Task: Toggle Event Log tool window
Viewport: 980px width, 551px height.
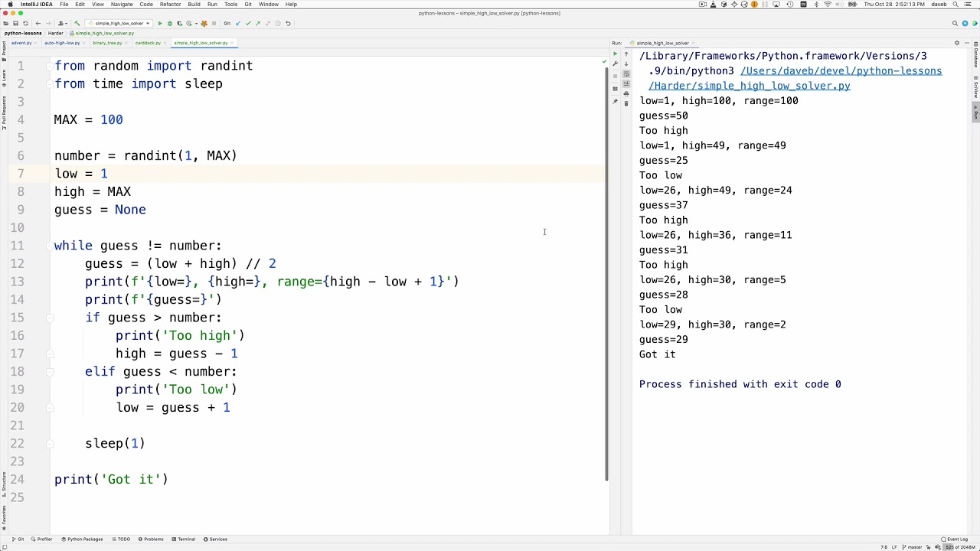Action: [x=954, y=540]
